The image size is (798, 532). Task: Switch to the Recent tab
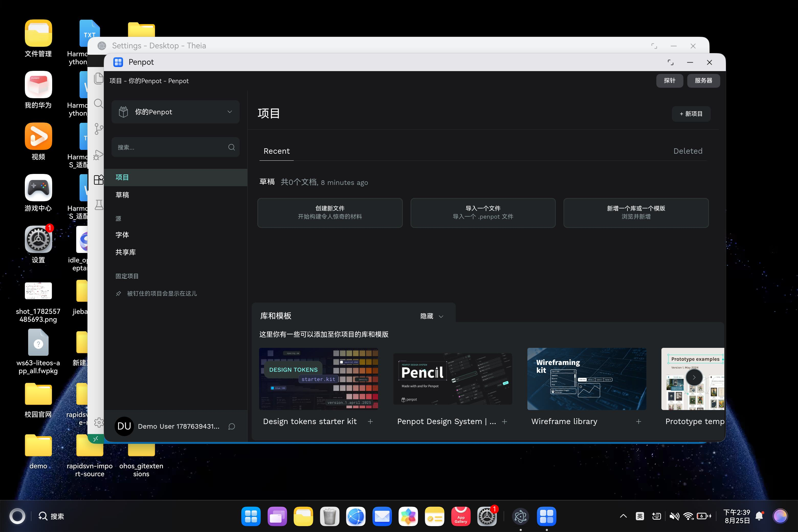coord(276,151)
